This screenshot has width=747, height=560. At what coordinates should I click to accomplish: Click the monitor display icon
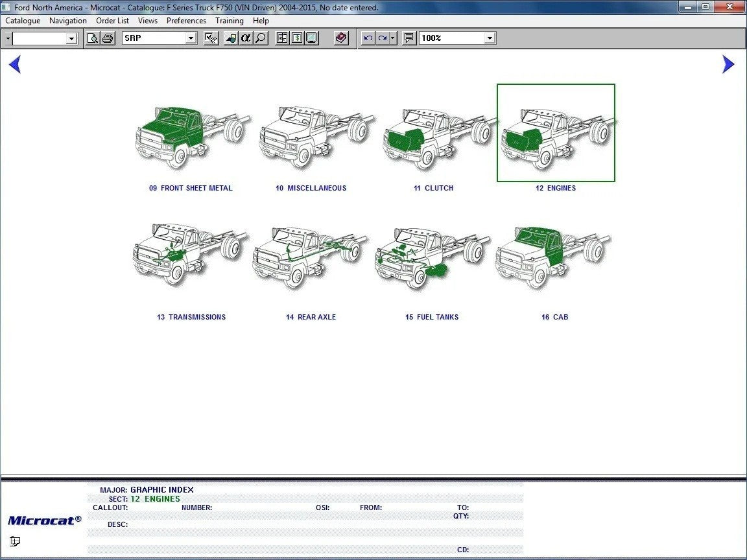pos(311,38)
